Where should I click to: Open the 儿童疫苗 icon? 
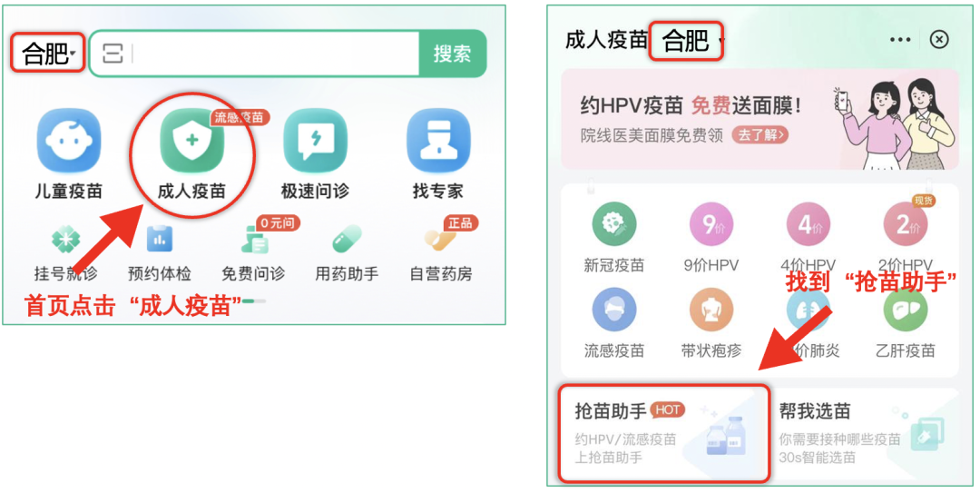[69, 140]
